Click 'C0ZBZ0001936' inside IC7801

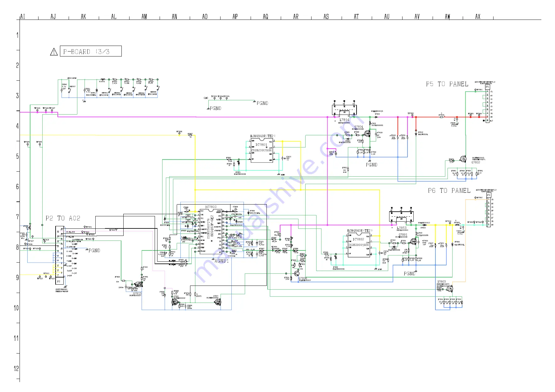tap(262, 150)
